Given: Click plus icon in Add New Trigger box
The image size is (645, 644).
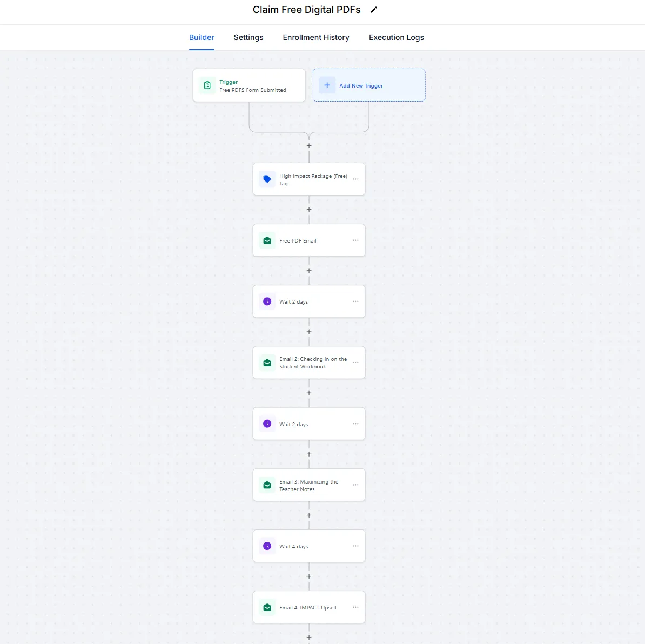Looking at the screenshot, I should point(327,85).
